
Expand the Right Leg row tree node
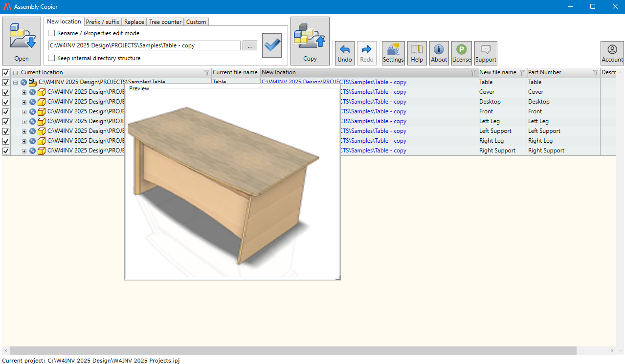click(24, 141)
